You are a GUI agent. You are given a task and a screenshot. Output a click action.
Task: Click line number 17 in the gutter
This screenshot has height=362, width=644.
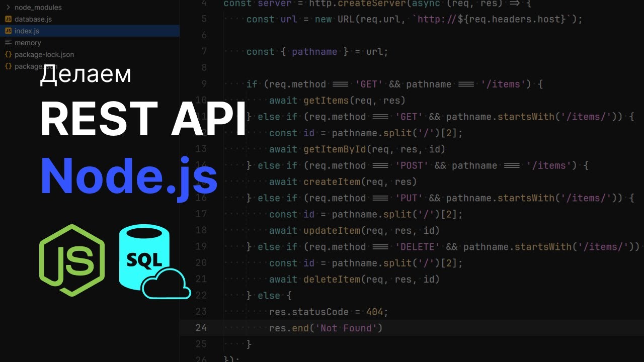click(201, 214)
